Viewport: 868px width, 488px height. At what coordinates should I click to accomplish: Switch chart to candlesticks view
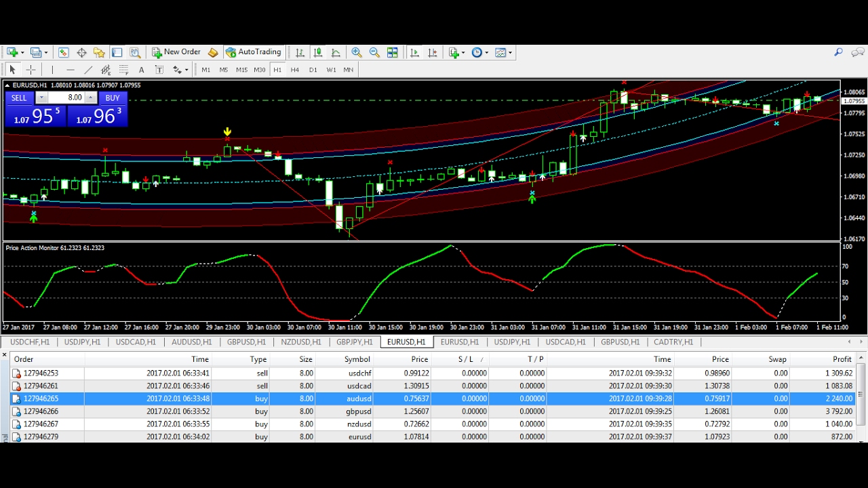tap(318, 52)
